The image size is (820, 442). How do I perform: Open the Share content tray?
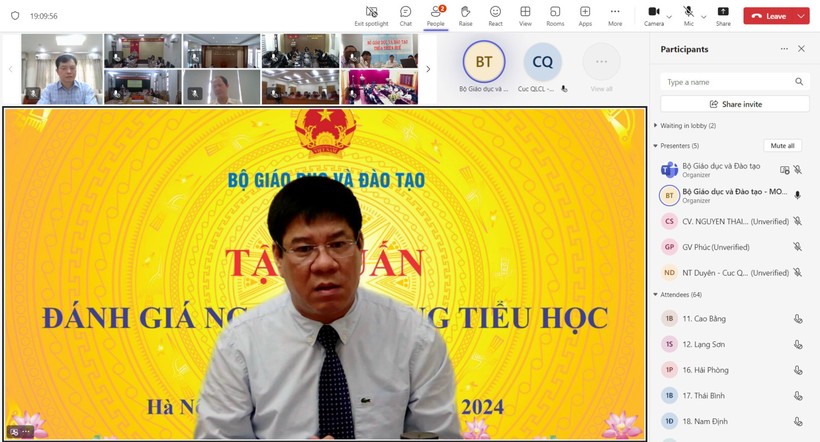(x=723, y=16)
